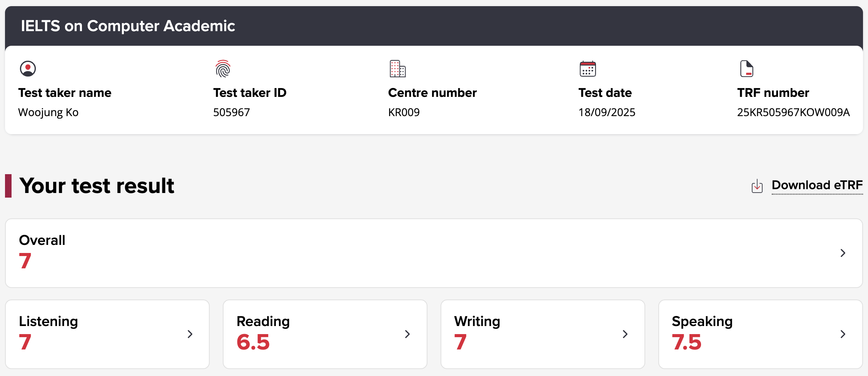Click the building Centre number icon
The width and height of the screenshot is (868, 376).
(x=397, y=69)
